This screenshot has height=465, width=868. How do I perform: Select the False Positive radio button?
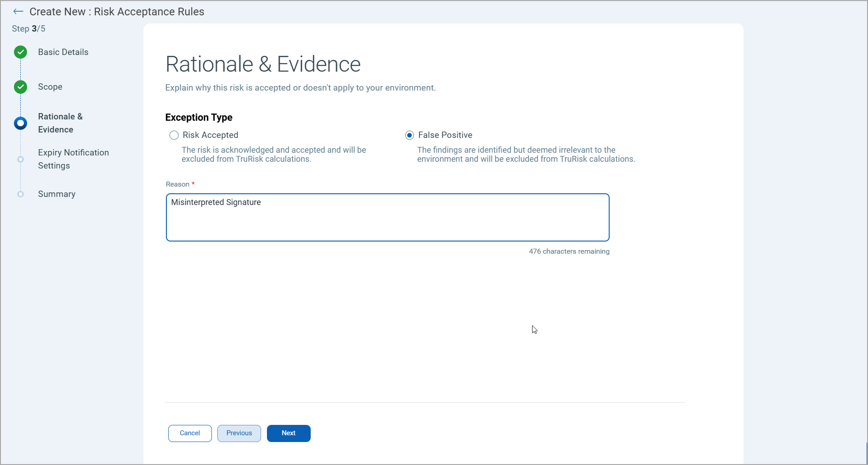(x=409, y=135)
